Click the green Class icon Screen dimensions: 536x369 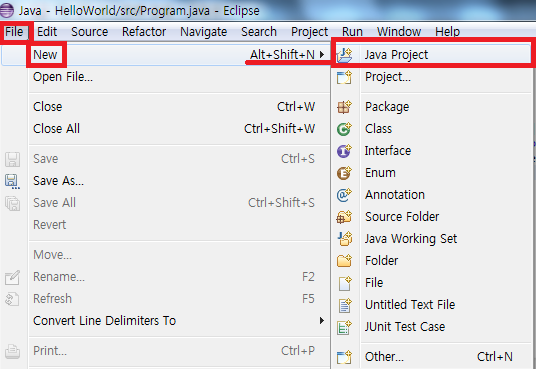point(344,129)
